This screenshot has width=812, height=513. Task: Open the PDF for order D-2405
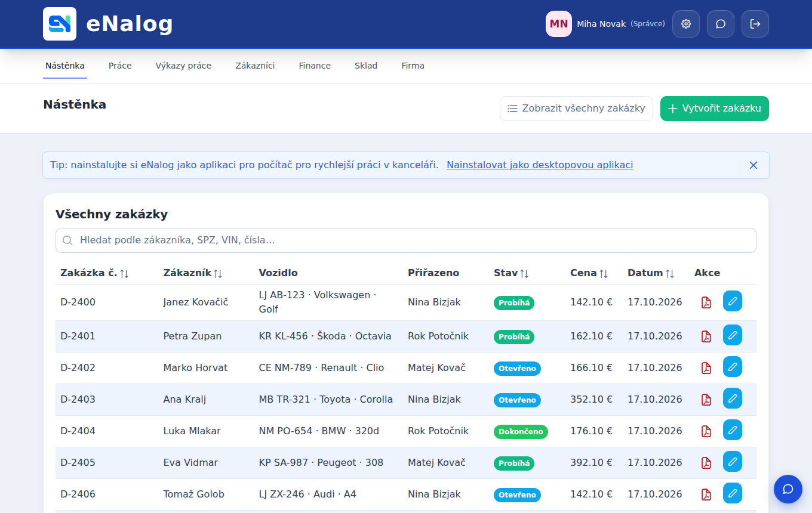(706, 463)
